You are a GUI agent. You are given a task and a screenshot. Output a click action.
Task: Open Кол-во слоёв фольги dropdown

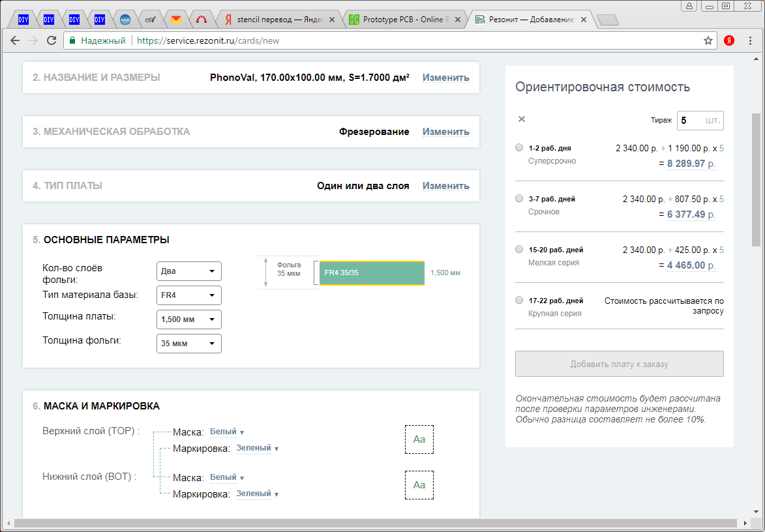pyautogui.click(x=189, y=271)
